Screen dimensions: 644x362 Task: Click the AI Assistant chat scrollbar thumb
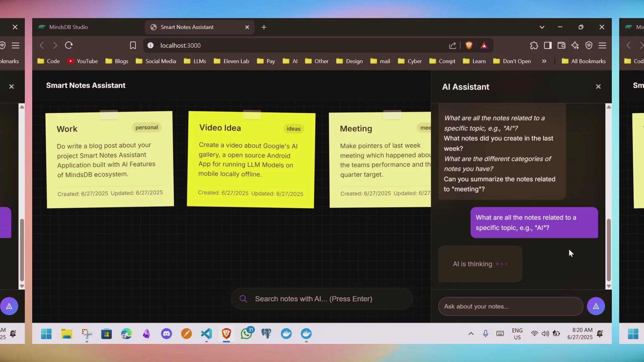pos(608,250)
